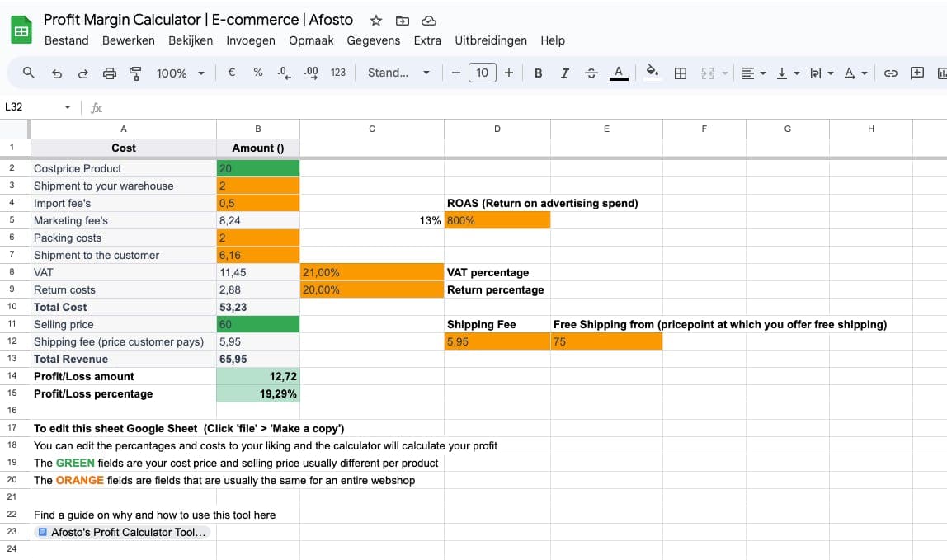Open the Bekijken menu
This screenshot has width=947, height=560.
click(x=191, y=40)
